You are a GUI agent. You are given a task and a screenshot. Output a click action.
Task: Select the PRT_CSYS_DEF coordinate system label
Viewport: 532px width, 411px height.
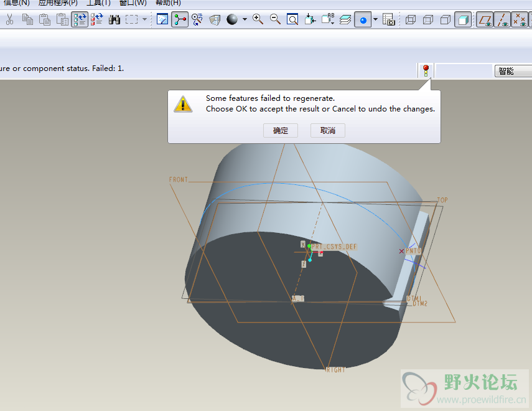tap(334, 247)
